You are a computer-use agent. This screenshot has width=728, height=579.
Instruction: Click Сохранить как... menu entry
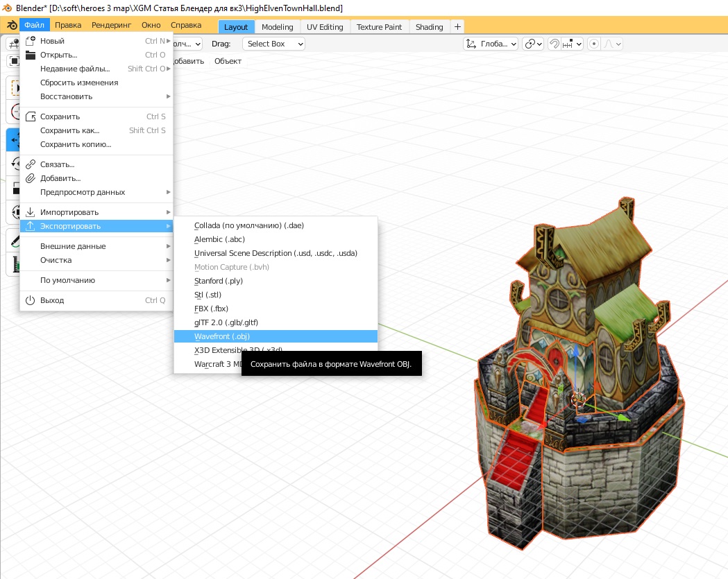coord(96,130)
